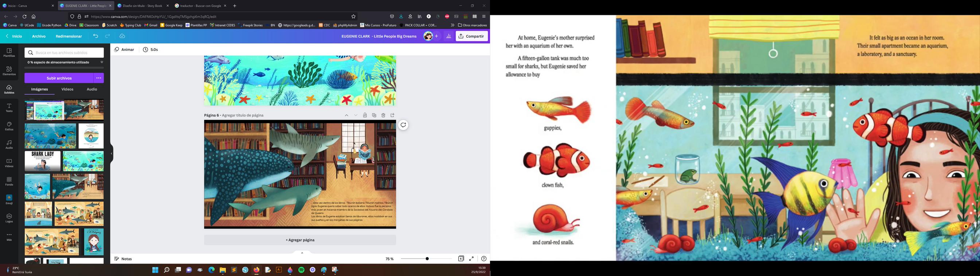Viewport: 980px width, 276px height.
Task: Open the Archivo menu
Action: tap(39, 36)
